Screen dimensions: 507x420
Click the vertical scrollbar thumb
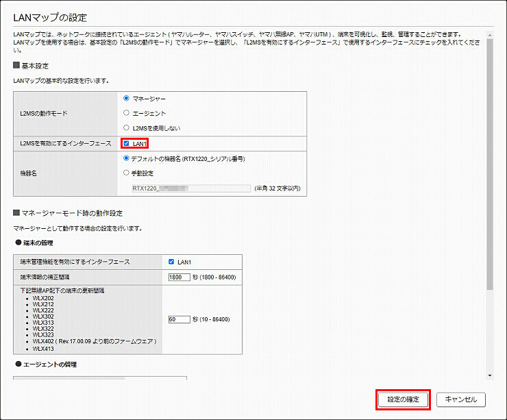[x=490, y=164]
